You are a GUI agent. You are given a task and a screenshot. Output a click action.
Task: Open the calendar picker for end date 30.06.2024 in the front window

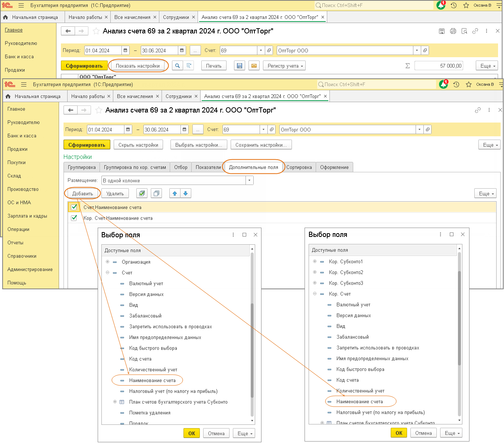click(x=185, y=130)
